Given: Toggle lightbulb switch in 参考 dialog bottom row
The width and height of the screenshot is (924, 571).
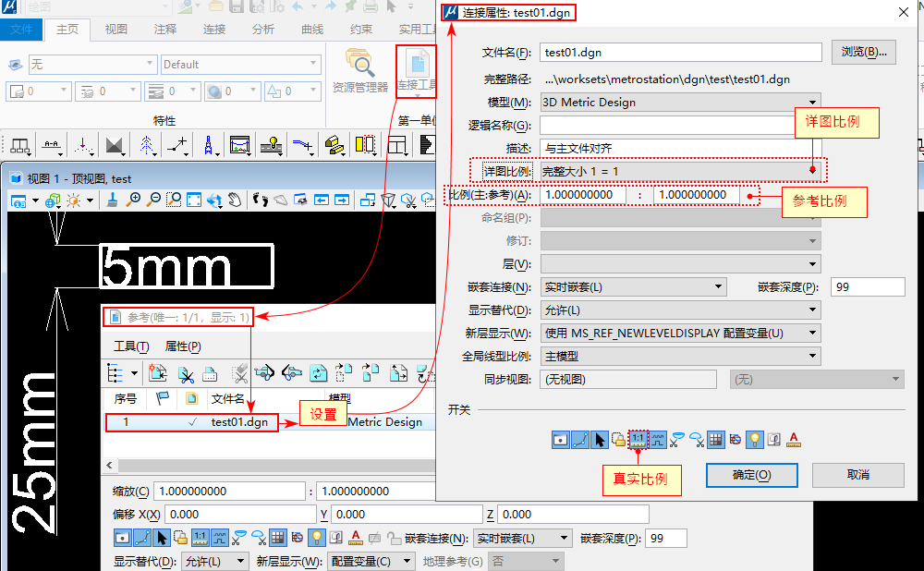Looking at the screenshot, I should pyautogui.click(x=317, y=538).
